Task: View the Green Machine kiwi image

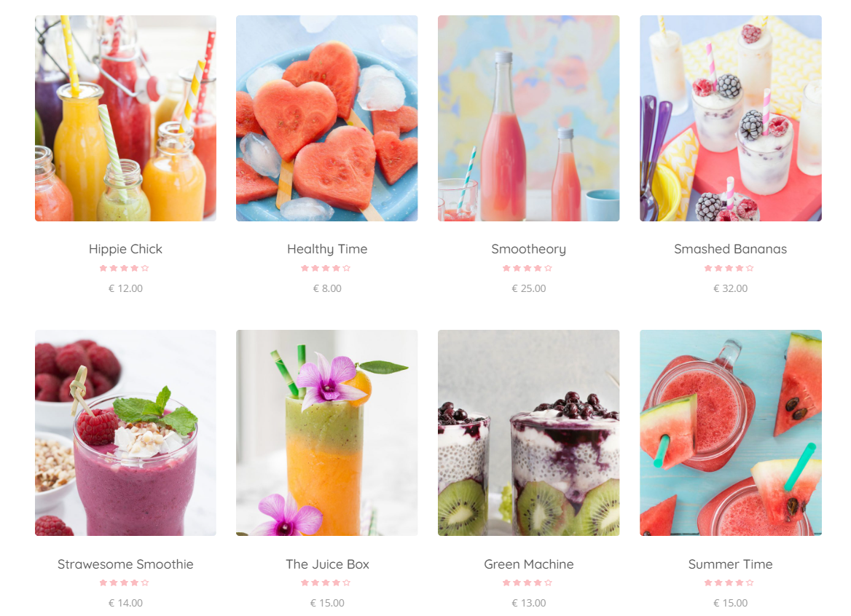Action: pyautogui.click(x=529, y=433)
